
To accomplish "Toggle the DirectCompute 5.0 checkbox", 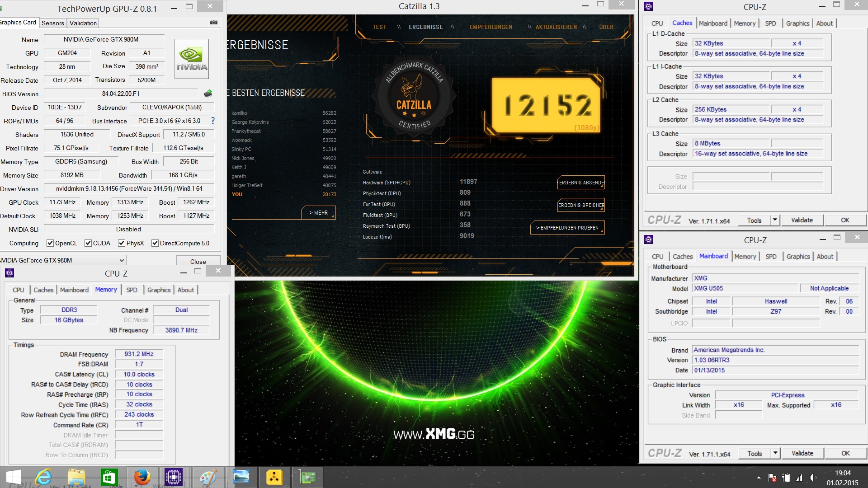I will (155, 243).
